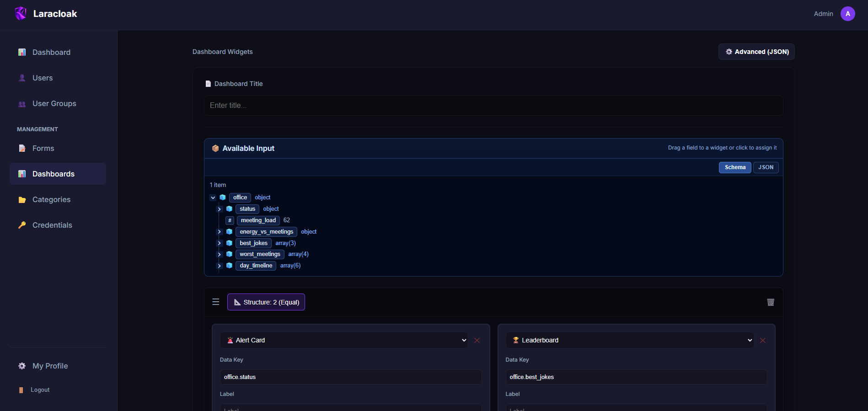
Task: Assign the meeting_load field
Action: pos(258,220)
